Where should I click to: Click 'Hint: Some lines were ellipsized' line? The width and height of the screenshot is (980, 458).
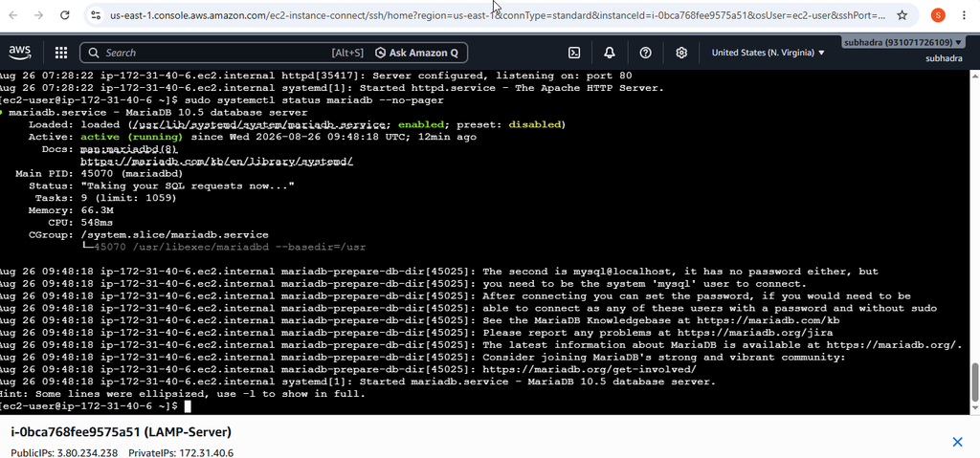[182, 394]
